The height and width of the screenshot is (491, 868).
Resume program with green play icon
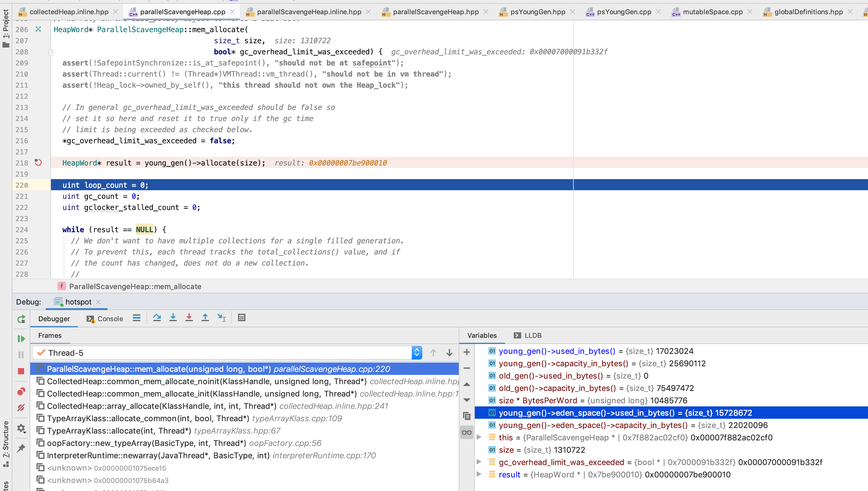pos(21,338)
